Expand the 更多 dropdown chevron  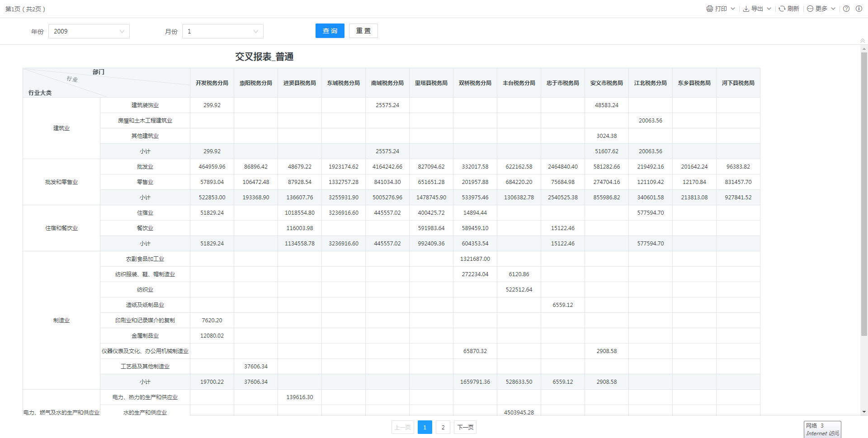(x=833, y=9)
